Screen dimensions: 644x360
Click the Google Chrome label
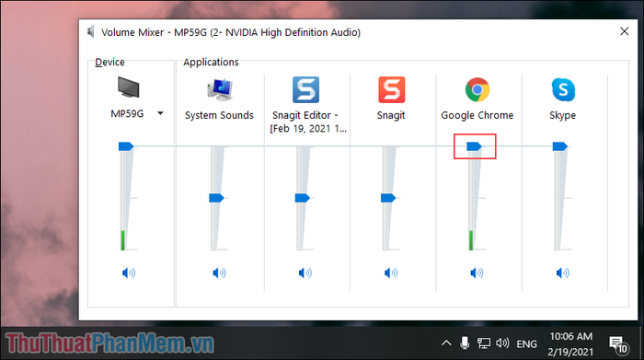(477, 115)
